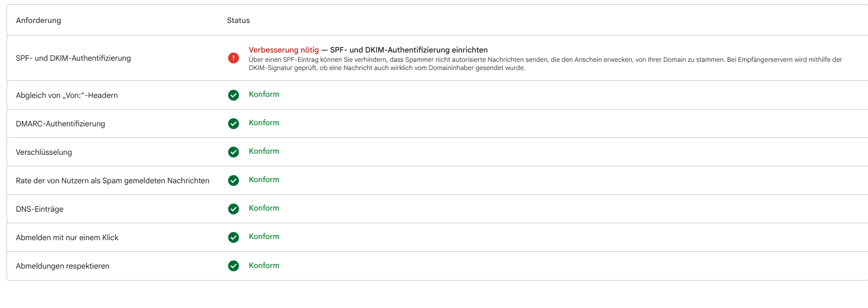Click the "Anforderung" column header
The width and height of the screenshot is (868, 308).
pos(38,20)
